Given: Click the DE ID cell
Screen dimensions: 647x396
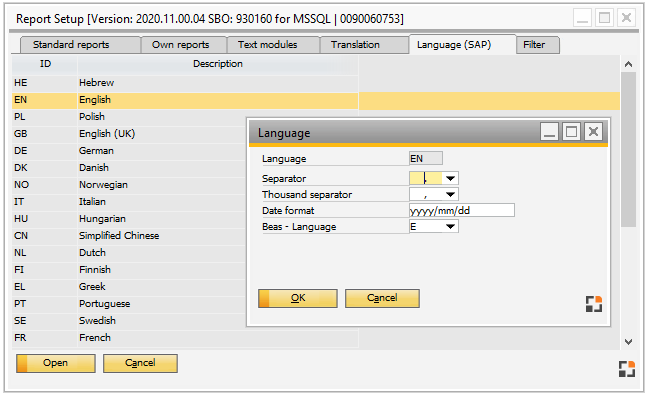Looking at the screenshot, I should click(45, 151).
